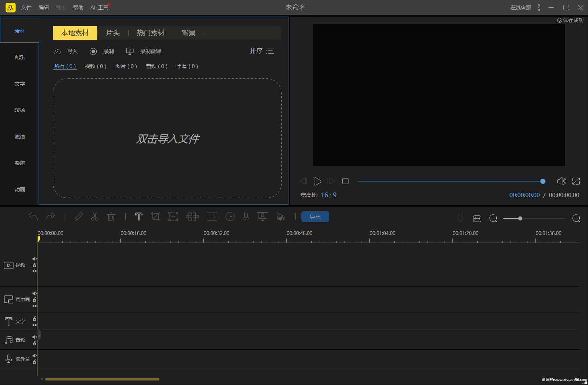The height and width of the screenshot is (385, 588).
Task: Open the 转场 (transitions) panel in the sidebar
Action: 20,110
